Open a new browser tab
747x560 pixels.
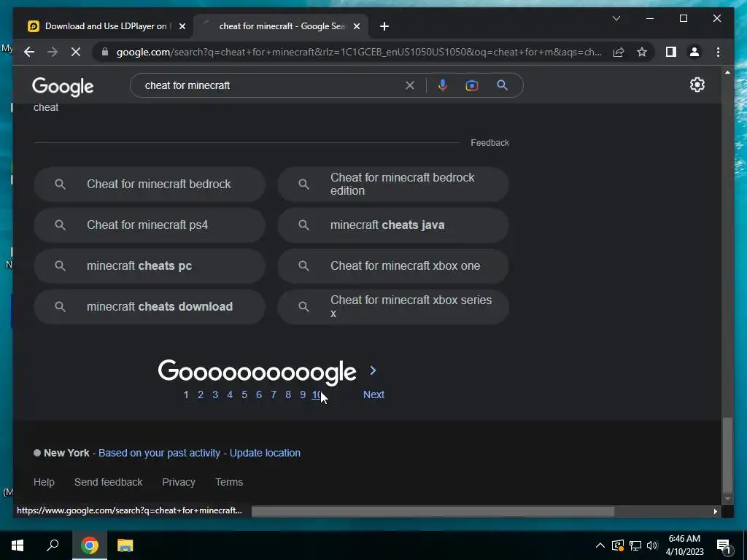coord(384,27)
